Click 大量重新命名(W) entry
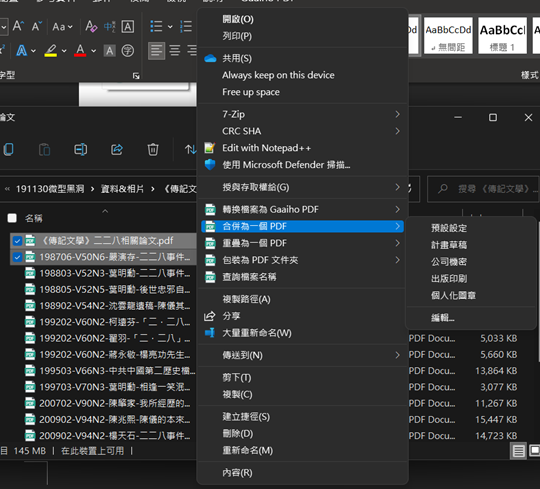This screenshot has height=489, width=540. coord(302,333)
